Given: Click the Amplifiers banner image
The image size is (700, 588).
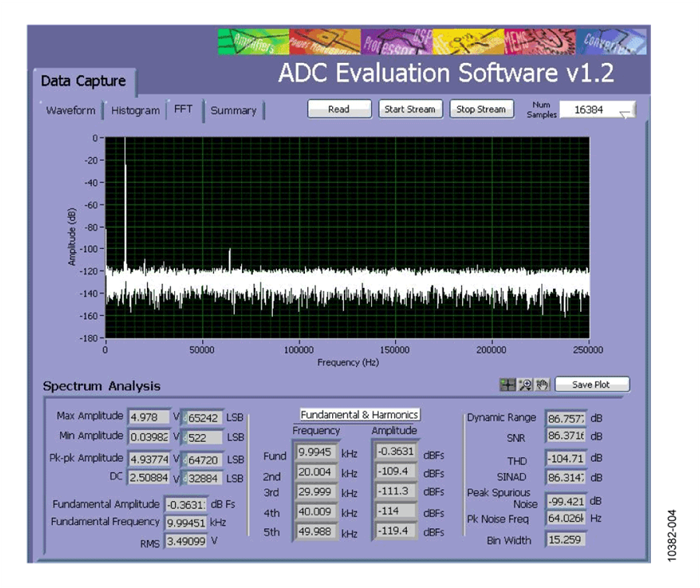Looking at the screenshot, I should [x=254, y=42].
